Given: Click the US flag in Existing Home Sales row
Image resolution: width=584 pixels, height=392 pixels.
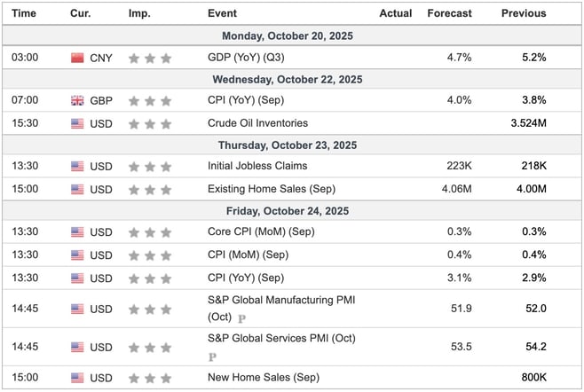Looking at the screenshot, I should 77,188.
